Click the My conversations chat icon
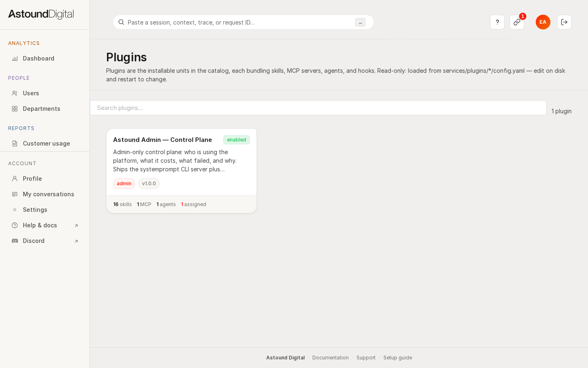588x368 pixels. click(15, 194)
